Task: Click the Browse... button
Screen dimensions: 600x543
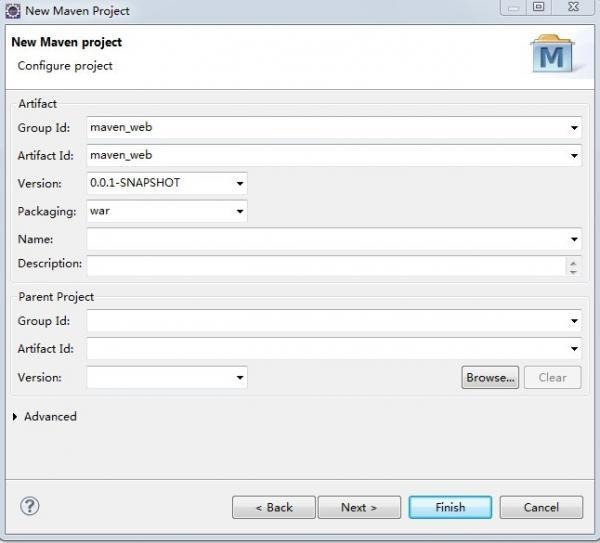Action: point(490,378)
